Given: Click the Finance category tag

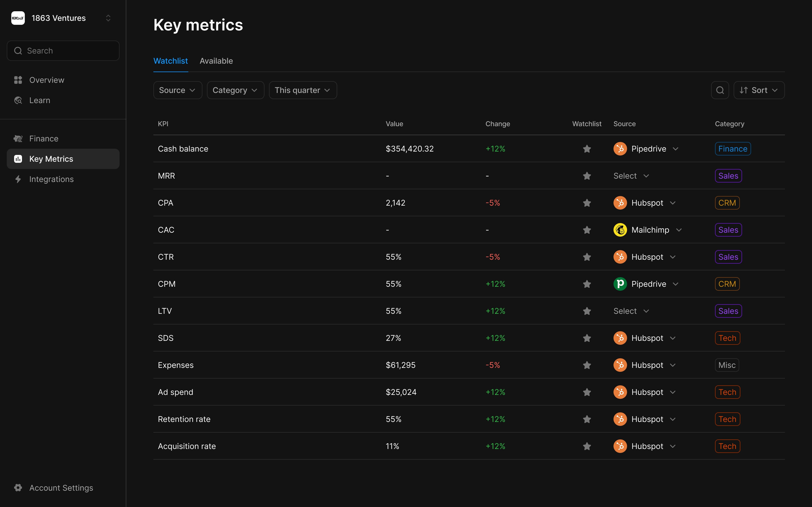Looking at the screenshot, I should tap(732, 149).
